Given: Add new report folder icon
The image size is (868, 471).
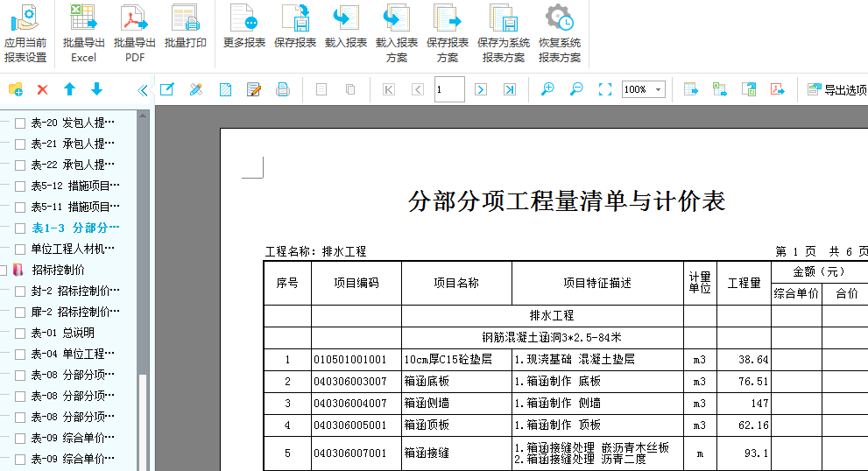Looking at the screenshot, I should pos(16,89).
